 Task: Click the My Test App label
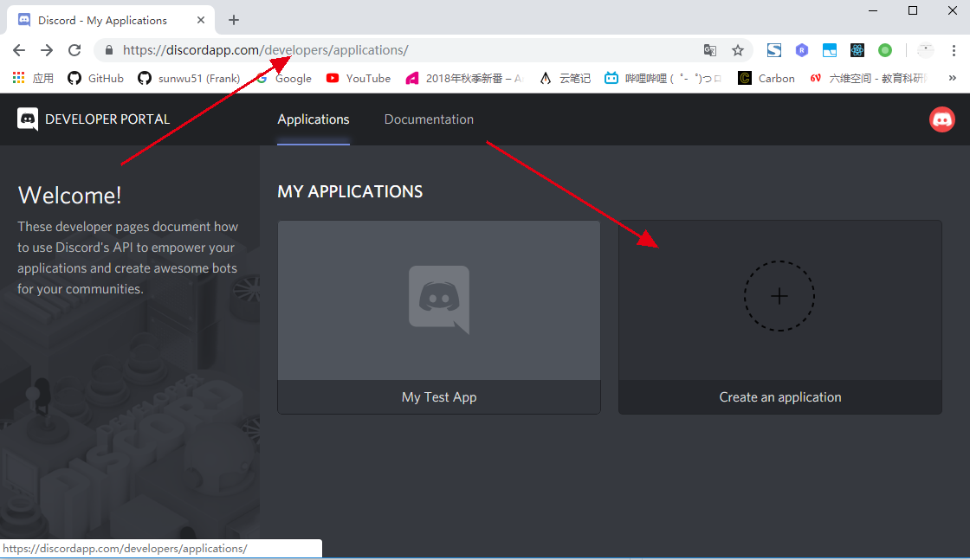coord(439,397)
